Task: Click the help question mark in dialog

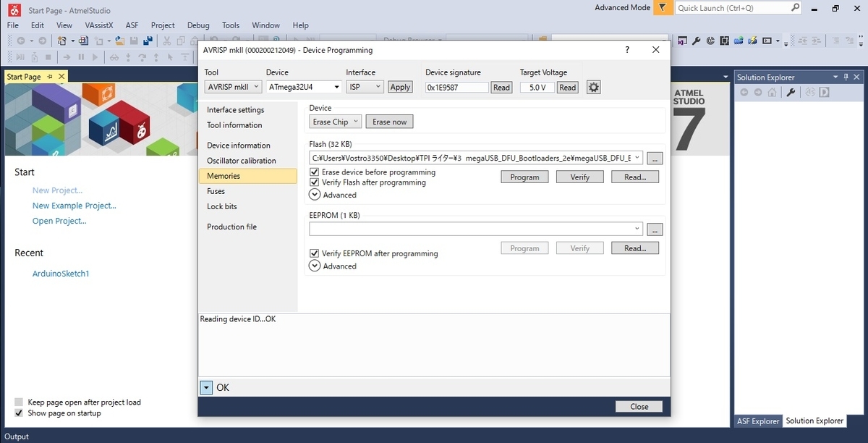Action: (x=626, y=50)
